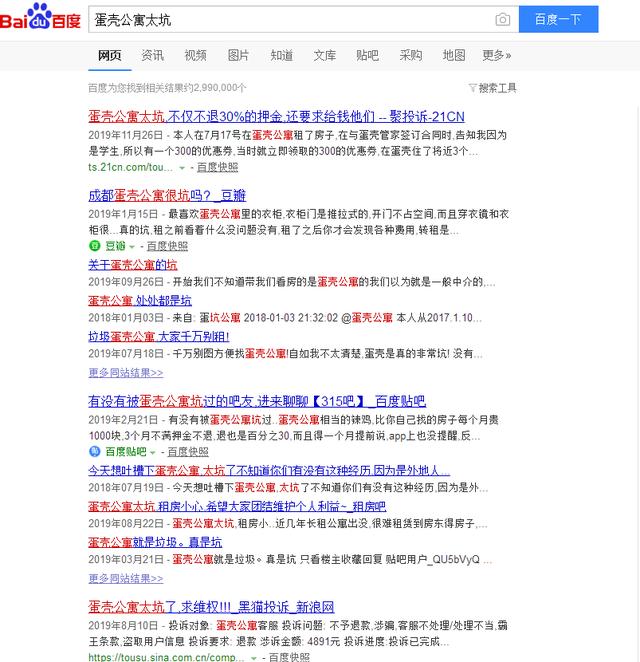
Task: Open 百度快照 for 贴吧 result
Action: point(188,451)
